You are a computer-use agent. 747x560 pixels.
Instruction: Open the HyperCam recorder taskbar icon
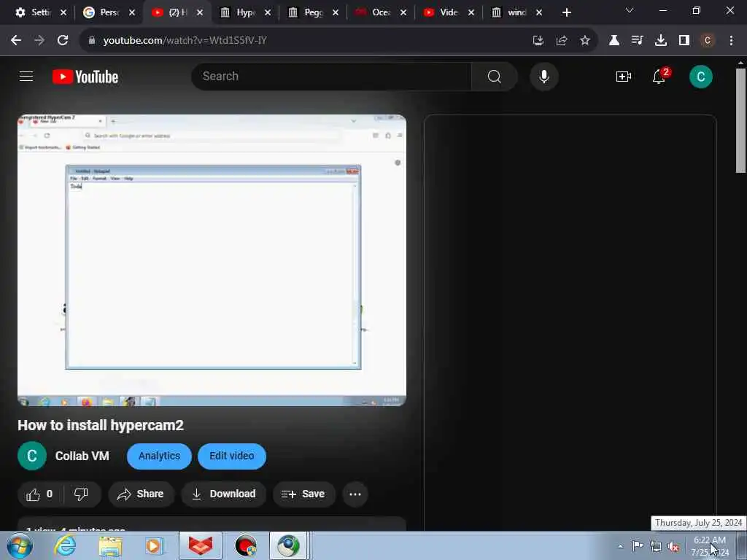point(246,546)
